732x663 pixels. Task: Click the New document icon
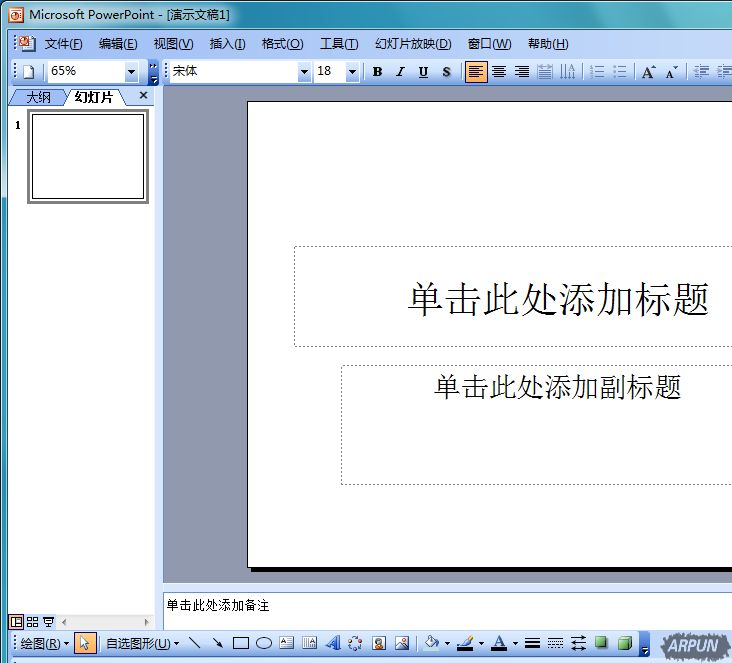coord(29,72)
